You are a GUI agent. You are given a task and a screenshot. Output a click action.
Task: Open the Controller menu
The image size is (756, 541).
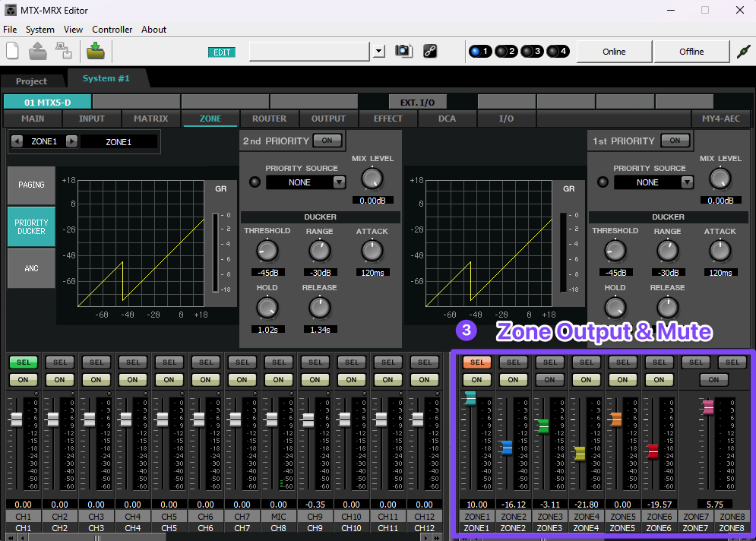click(112, 30)
